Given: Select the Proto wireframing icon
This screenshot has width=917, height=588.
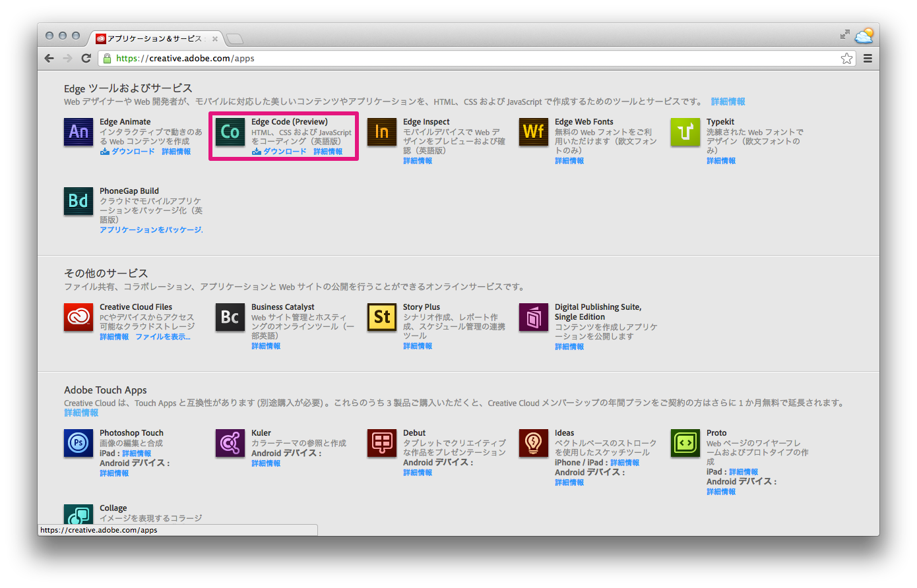Looking at the screenshot, I should (x=685, y=443).
